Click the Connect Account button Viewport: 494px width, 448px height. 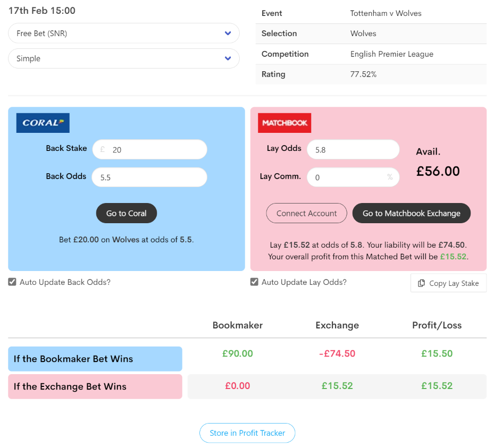[x=306, y=213]
